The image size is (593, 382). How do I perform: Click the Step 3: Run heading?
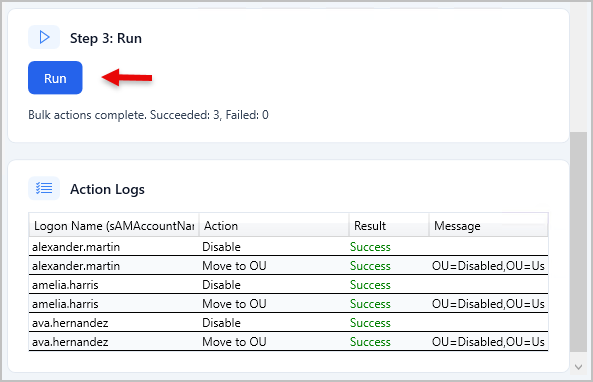click(106, 38)
